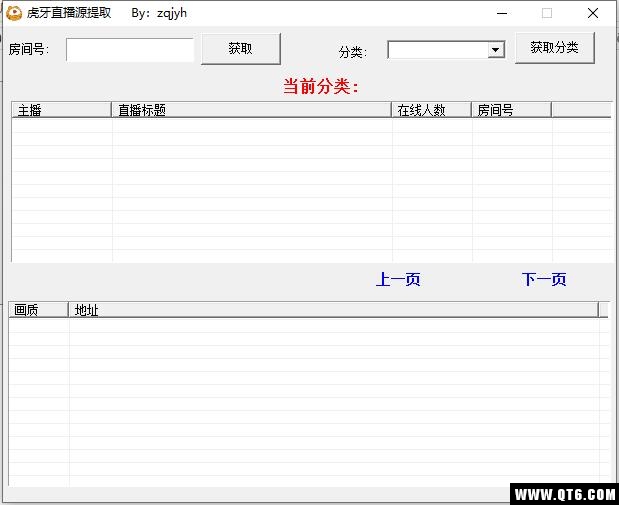The image size is (619, 505).
Task: Click the 画质 quality column header
Action: point(39,310)
